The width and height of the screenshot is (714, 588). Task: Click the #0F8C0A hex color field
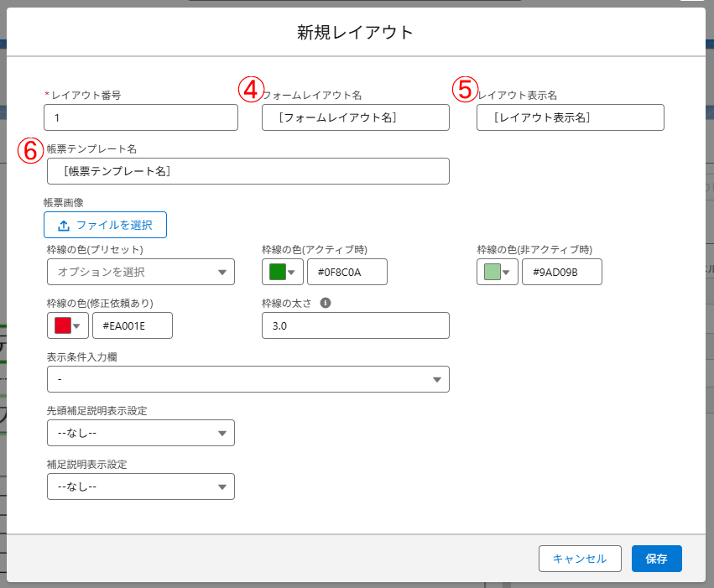pos(347,272)
